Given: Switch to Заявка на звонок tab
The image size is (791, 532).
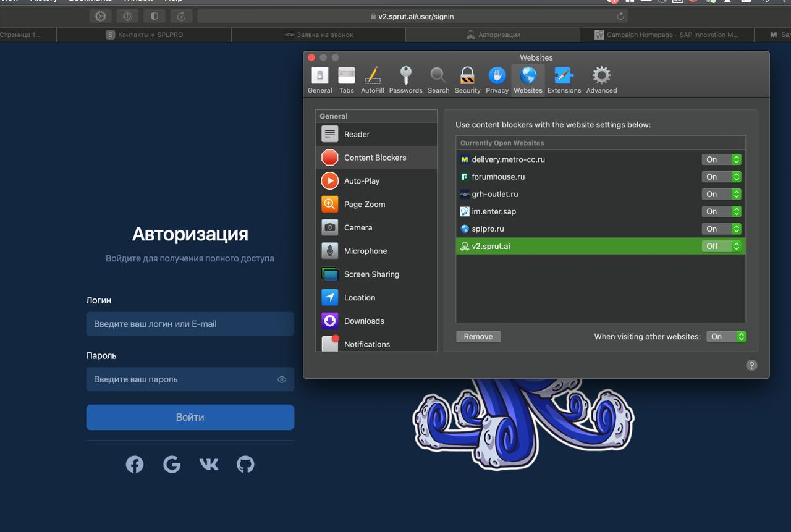Looking at the screenshot, I should click(319, 35).
